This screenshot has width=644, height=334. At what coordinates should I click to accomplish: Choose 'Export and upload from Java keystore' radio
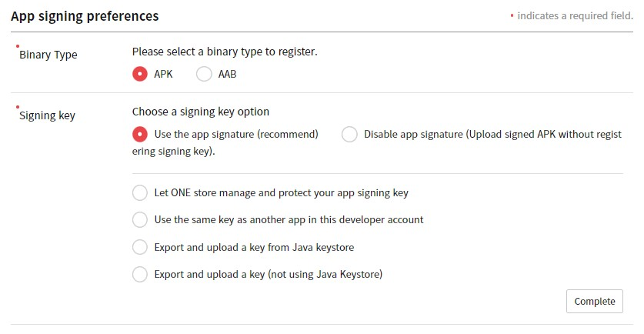pyautogui.click(x=139, y=247)
